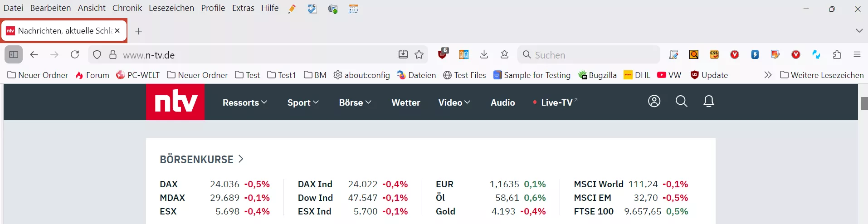Click the uBlock Origin shield icon
Viewport: 868px width, 224px height.
(443, 54)
